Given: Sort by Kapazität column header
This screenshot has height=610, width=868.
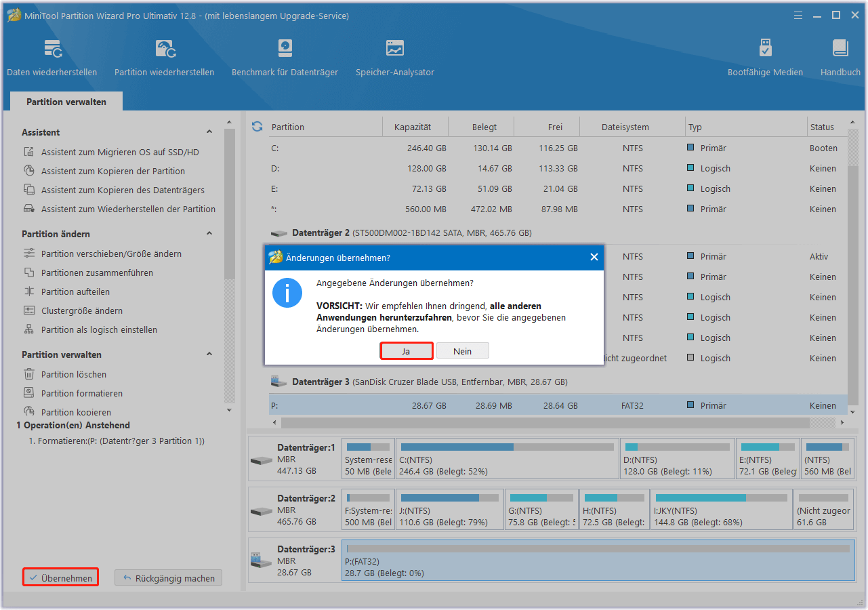Looking at the screenshot, I should [x=417, y=127].
